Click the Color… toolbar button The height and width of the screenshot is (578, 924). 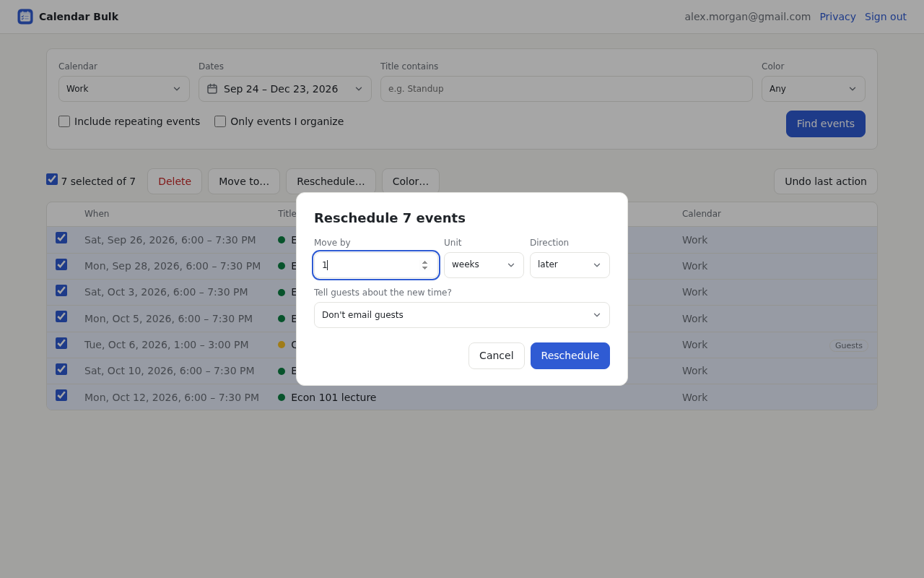point(411,181)
